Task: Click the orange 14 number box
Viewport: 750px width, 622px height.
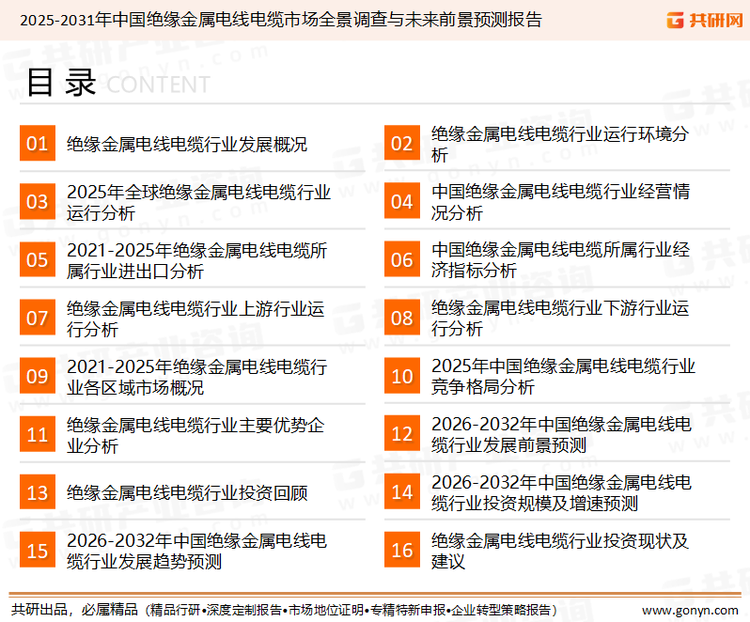Action: click(402, 492)
